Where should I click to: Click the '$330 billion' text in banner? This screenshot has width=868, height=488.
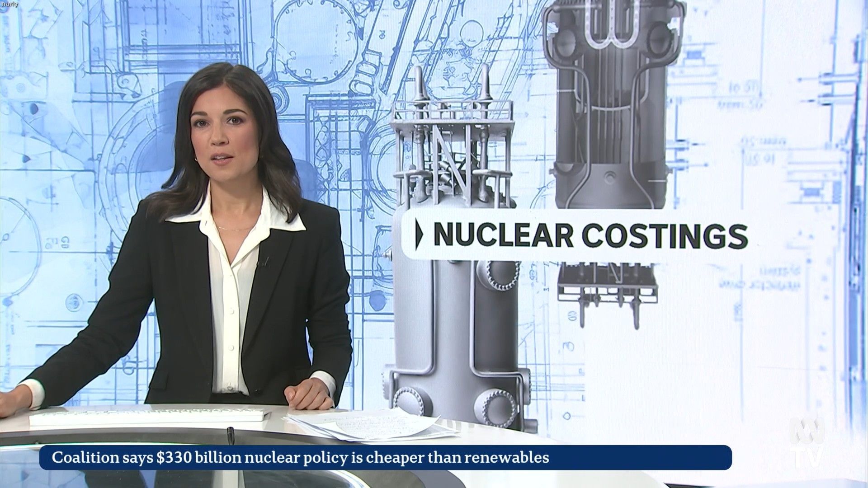click(x=198, y=458)
